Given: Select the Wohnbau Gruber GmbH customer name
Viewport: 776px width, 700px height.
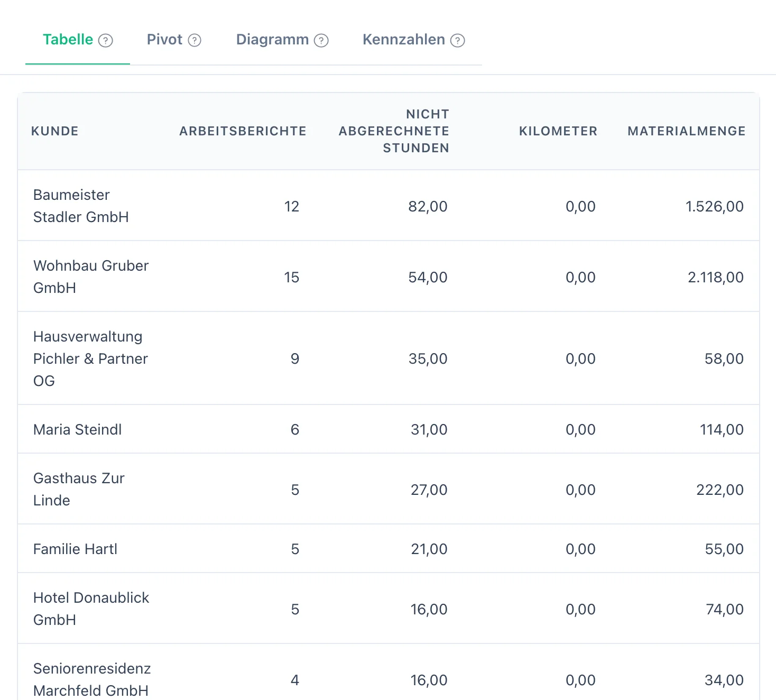Looking at the screenshot, I should pos(91,277).
